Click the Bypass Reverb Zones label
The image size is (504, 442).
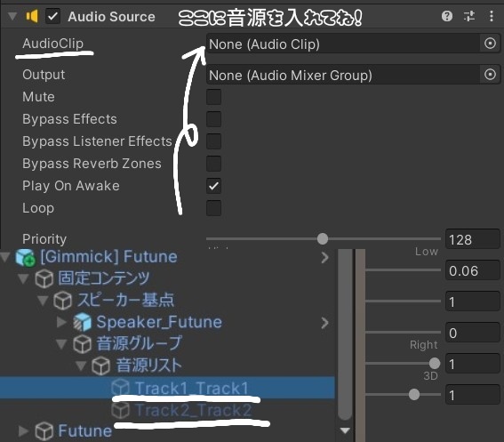[92, 164]
